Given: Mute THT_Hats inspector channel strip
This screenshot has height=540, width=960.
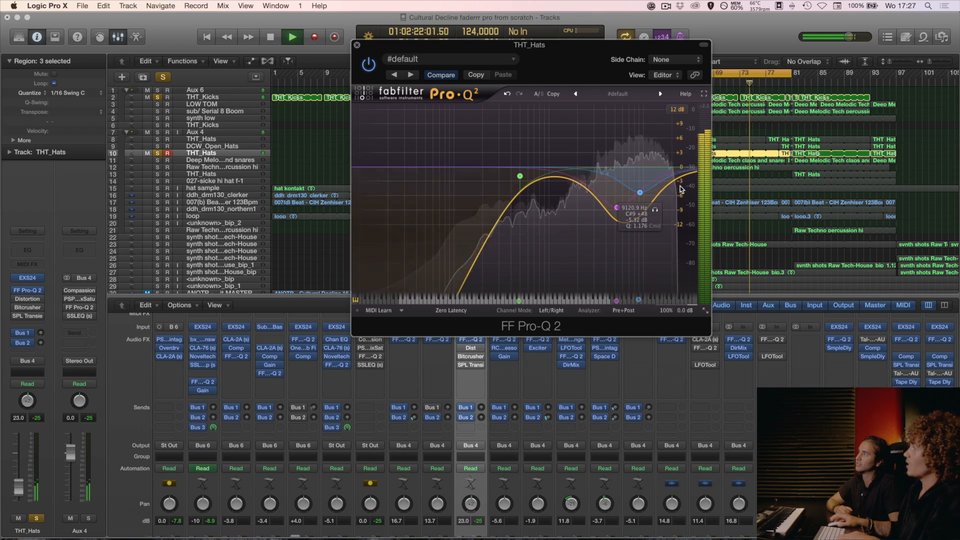Looking at the screenshot, I should (x=18, y=518).
